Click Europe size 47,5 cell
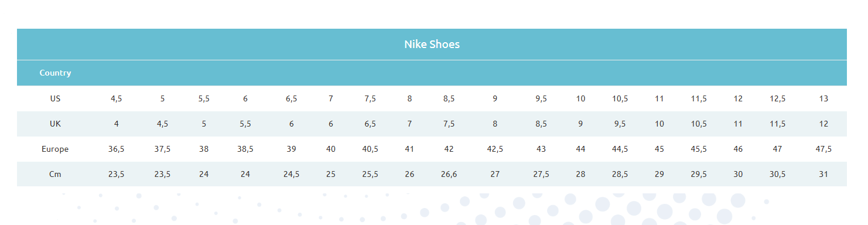This screenshot has width=868, height=225. (823, 149)
